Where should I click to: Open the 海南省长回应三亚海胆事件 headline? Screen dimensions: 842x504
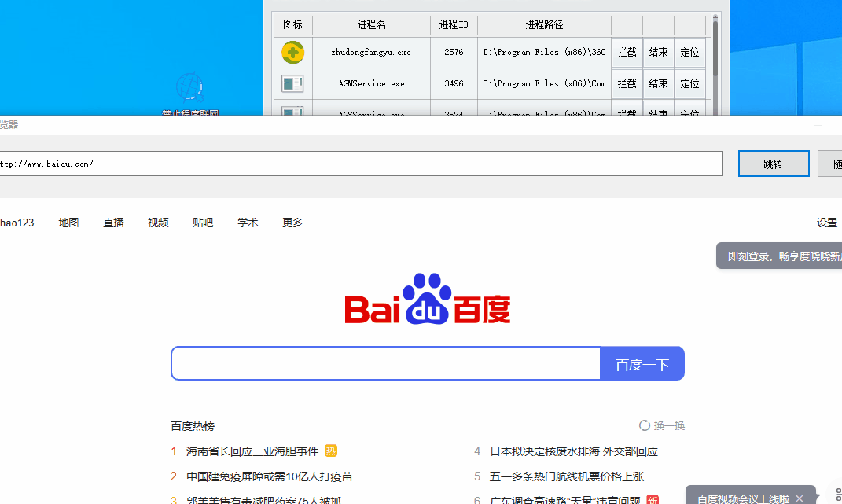(252, 451)
